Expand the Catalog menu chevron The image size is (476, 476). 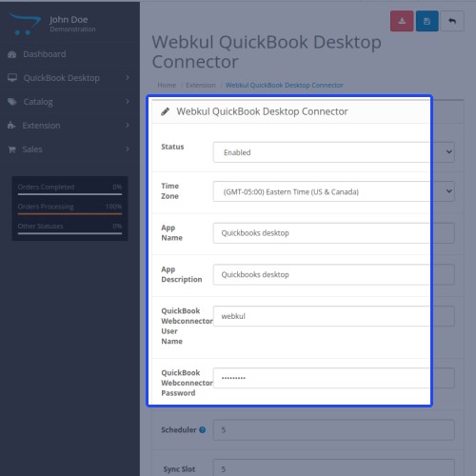tap(128, 102)
